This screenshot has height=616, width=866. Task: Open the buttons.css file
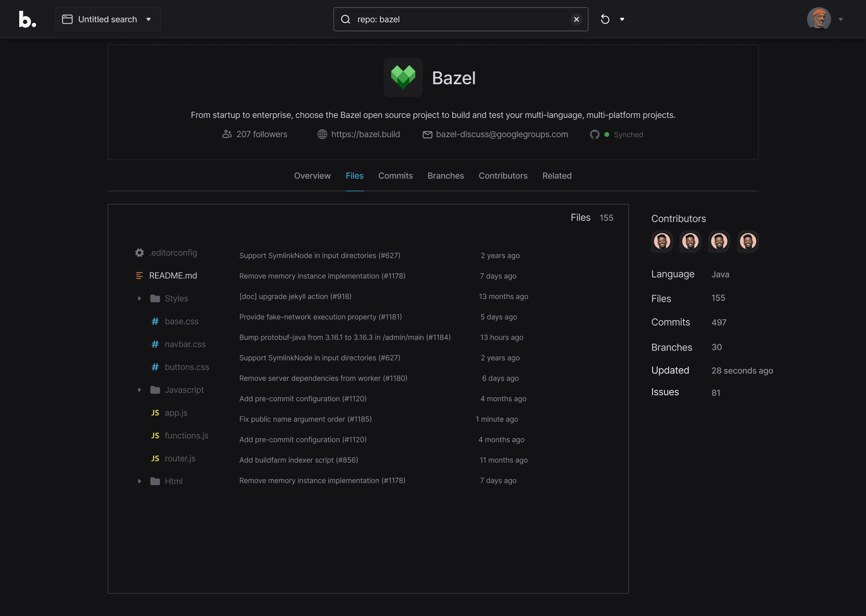point(187,367)
